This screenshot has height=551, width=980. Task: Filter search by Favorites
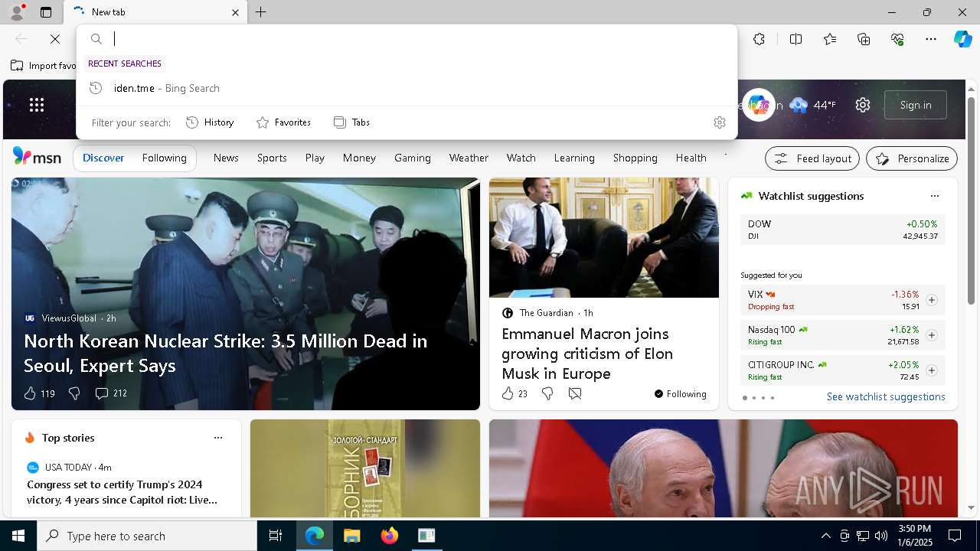click(283, 122)
